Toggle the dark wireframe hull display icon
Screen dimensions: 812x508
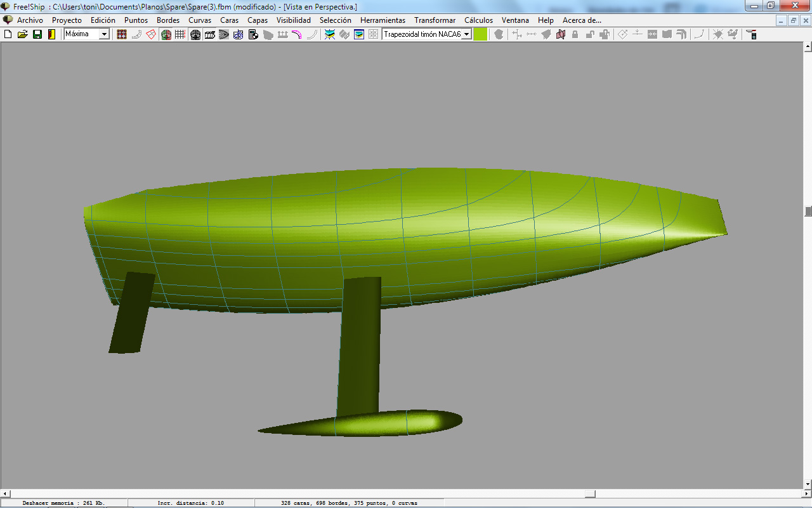[195, 34]
